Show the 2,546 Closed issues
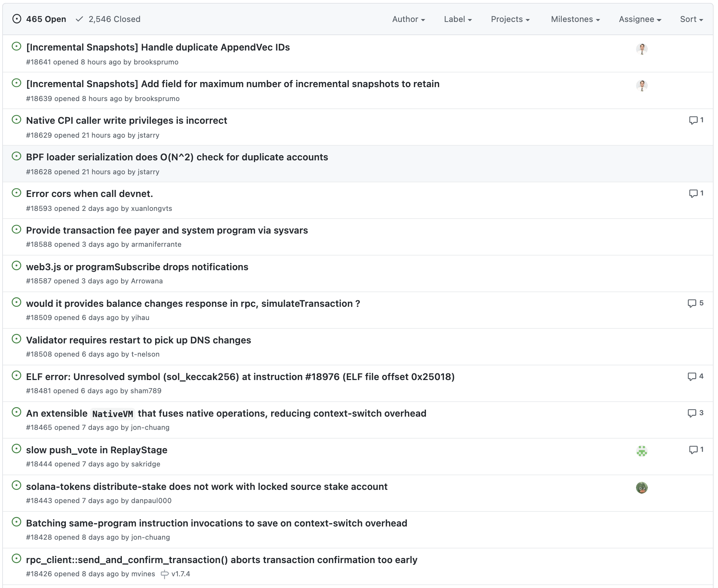 click(x=108, y=19)
